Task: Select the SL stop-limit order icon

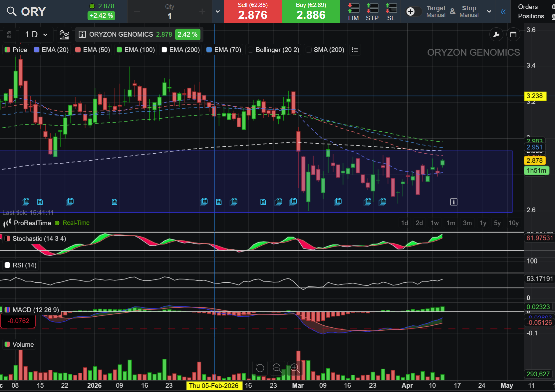Action: (x=391, y=12)
